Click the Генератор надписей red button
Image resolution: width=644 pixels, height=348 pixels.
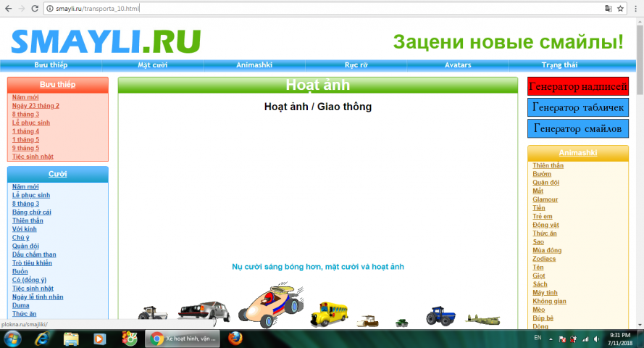(577, 87)
